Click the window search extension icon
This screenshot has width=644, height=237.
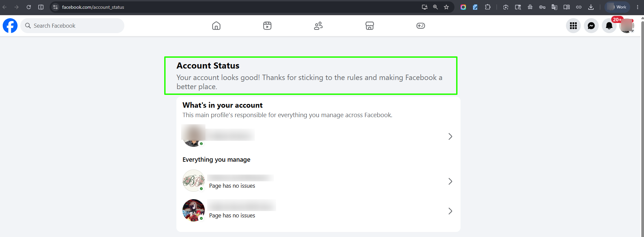518,7
